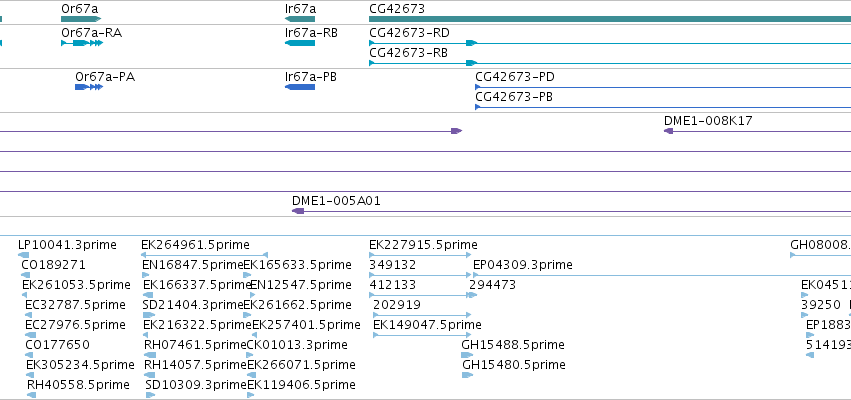Select the Or67a-RA transcript glyph
This screenshot has width=851, height=400.
point(82,43)
